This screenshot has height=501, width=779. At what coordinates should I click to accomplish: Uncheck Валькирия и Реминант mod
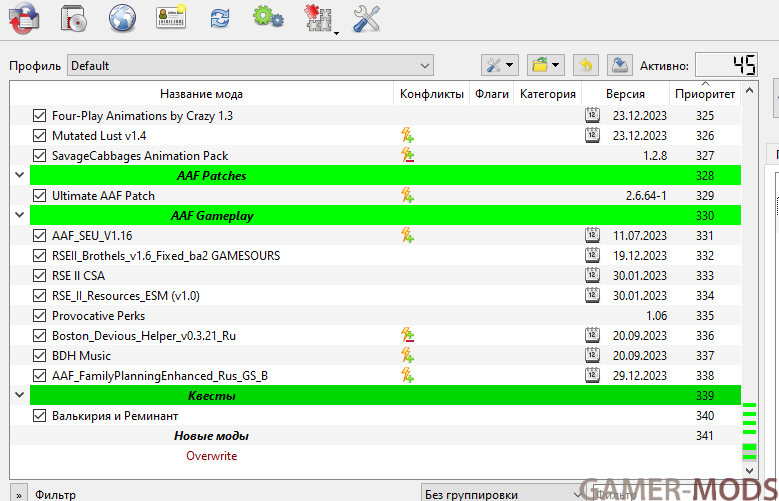(39, 416)
